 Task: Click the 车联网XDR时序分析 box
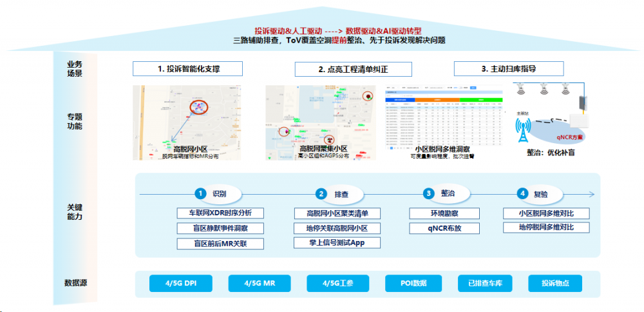220,213
